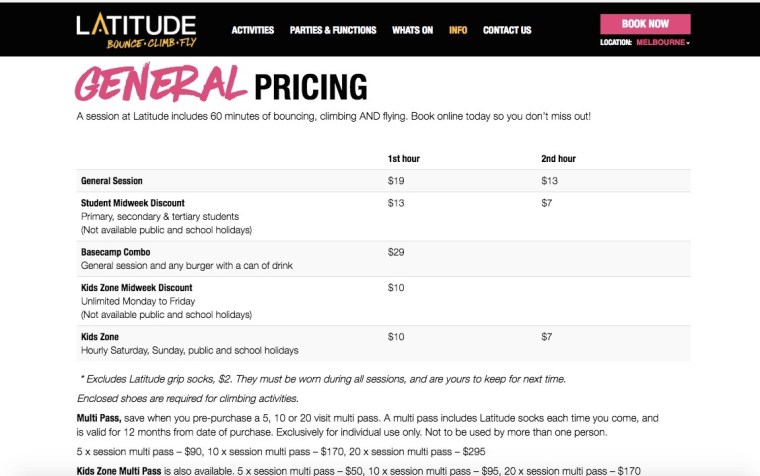
Task: Open Parties & Functions menu
Action: [333, 30]
